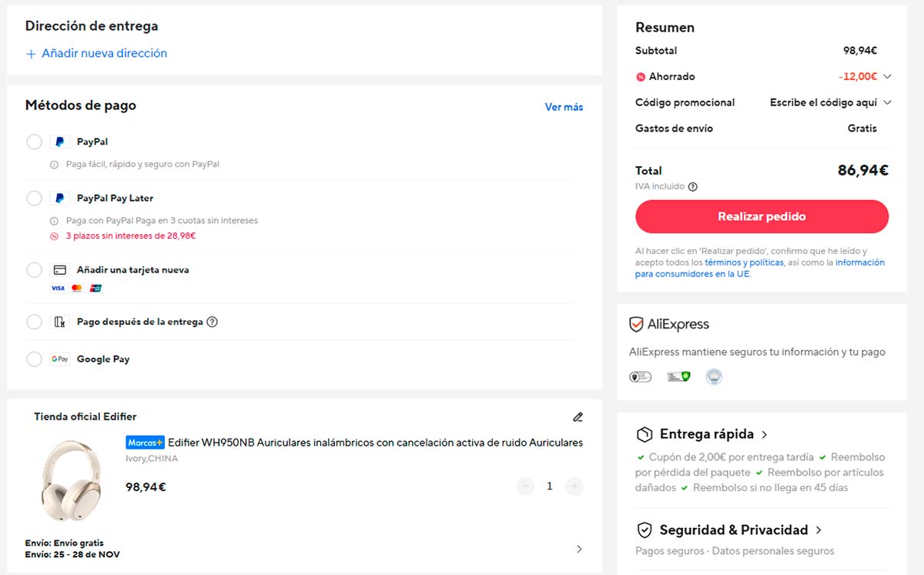Image resolution: width=924 pixels, height=575 pixels.
Task: Click the Entrega rápida box icon
Action: coord(644,435)
